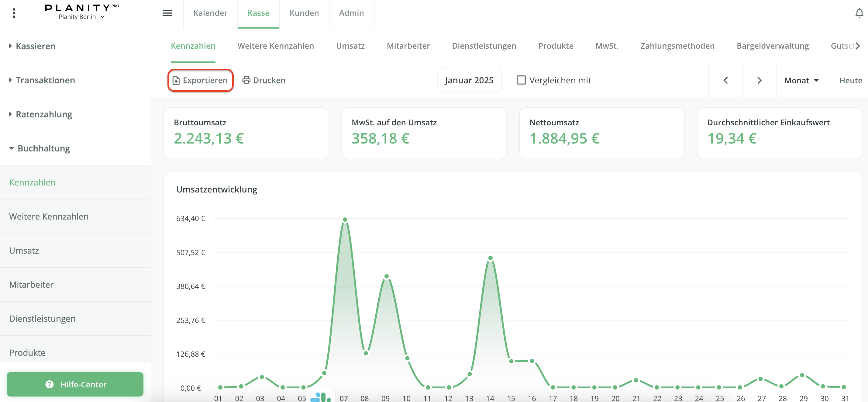Toggle the hamburger sidebar menu
Screen dimensions: 868x402
(x=167, y=13)
